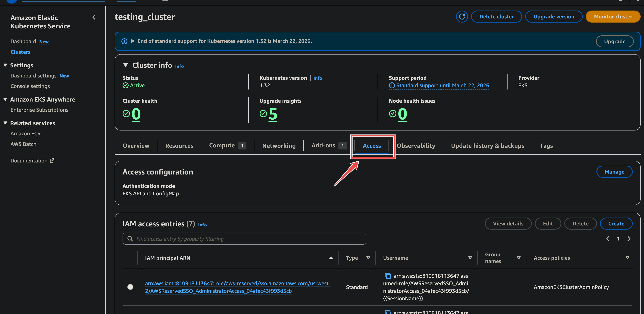Copy the IAM principal ARN via copy icon
The width and height of the screenshot is (644, 314).
pos(388,276)
